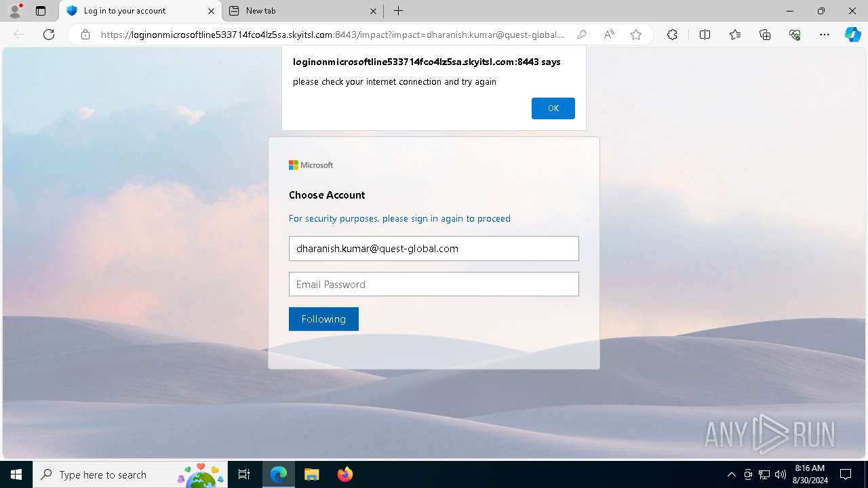868x488 pixels.
Task: Open Task View on taskbar
Action: 244,474
